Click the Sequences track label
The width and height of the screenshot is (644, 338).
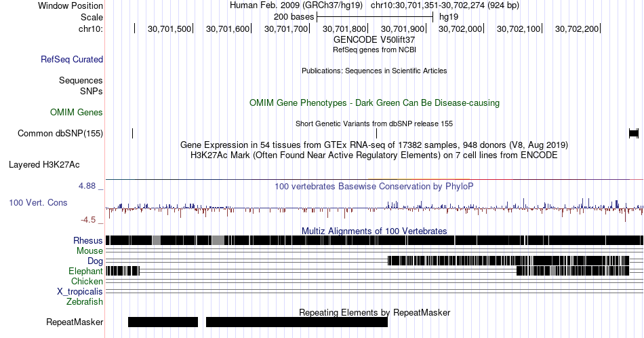[81, 80]
